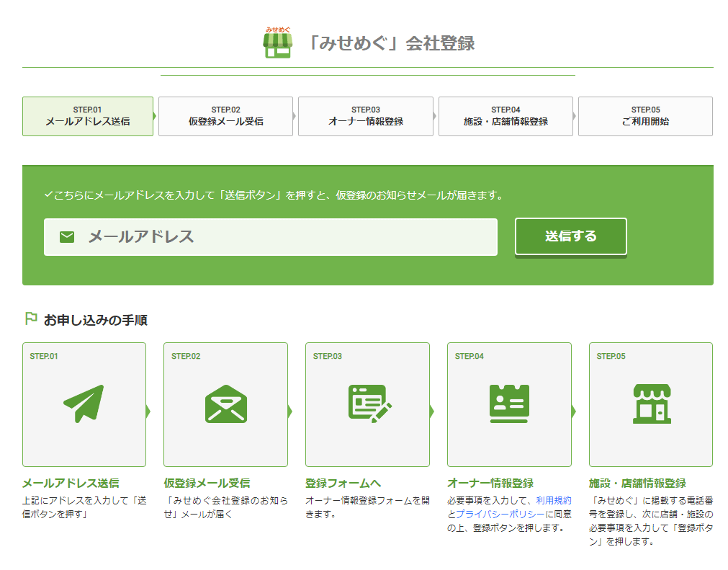Select the STEP.02 仮登録メール受信 tab
The height and width of the screenshot is (570, 728).
click(226, 116)
